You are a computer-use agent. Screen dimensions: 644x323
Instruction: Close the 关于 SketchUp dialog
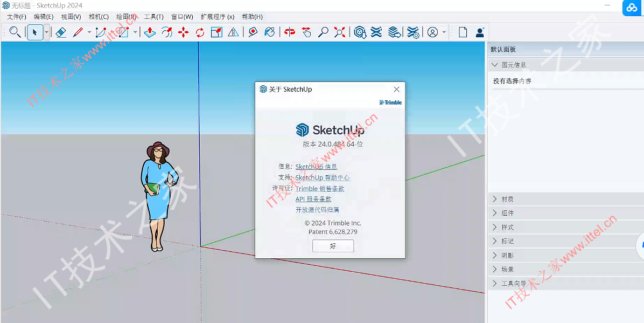[x=396, y=90]
